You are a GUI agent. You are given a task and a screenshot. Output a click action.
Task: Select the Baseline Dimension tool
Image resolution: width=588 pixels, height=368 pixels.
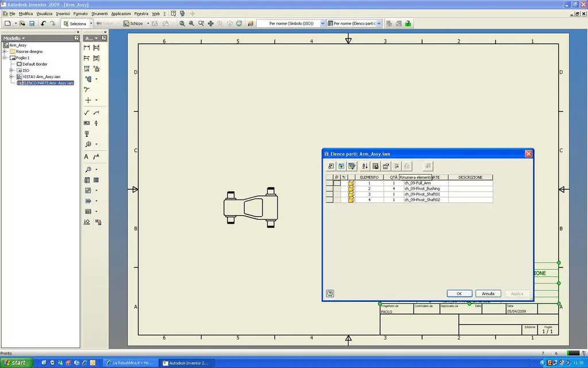(x=87, y=58)
